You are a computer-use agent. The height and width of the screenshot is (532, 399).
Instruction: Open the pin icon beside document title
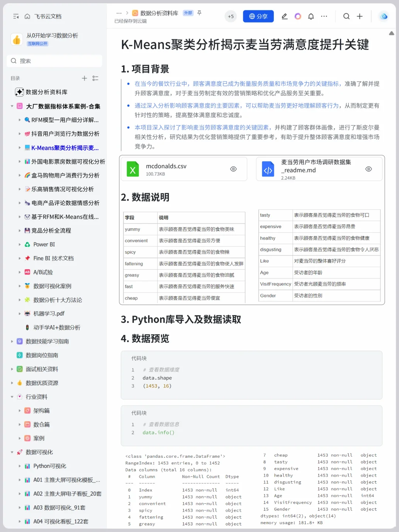(199, 13)
